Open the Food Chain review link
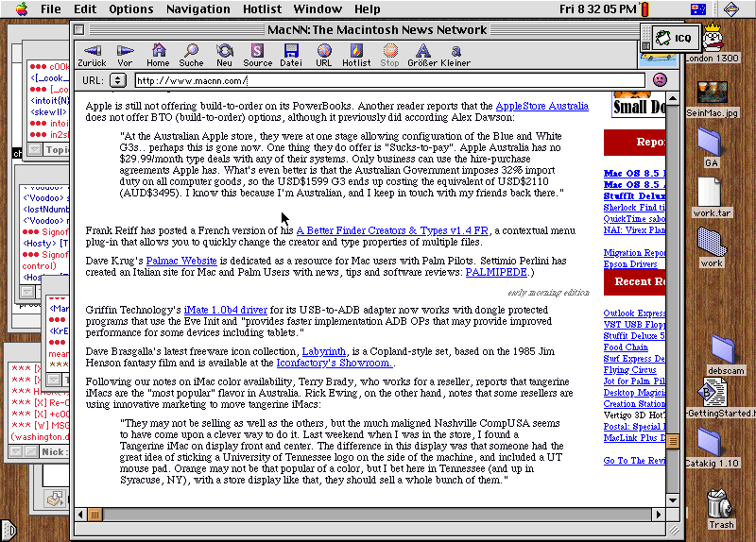The image size is (756, 542). 626,347
